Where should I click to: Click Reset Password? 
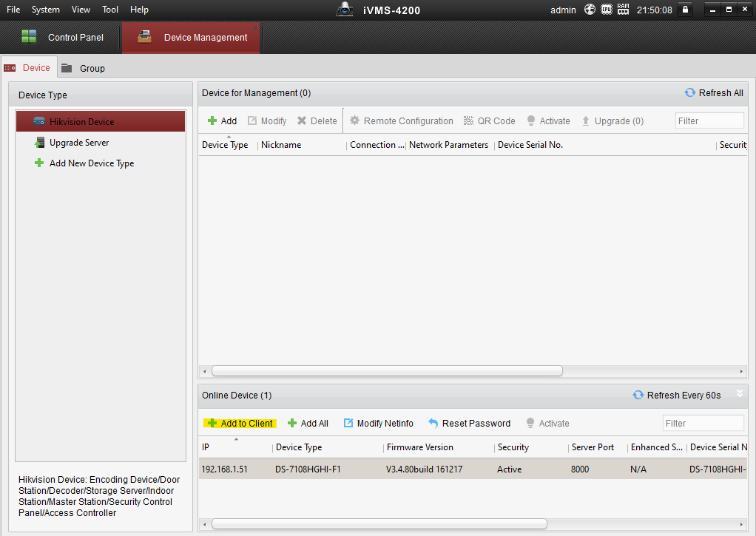tap(470, 423)
